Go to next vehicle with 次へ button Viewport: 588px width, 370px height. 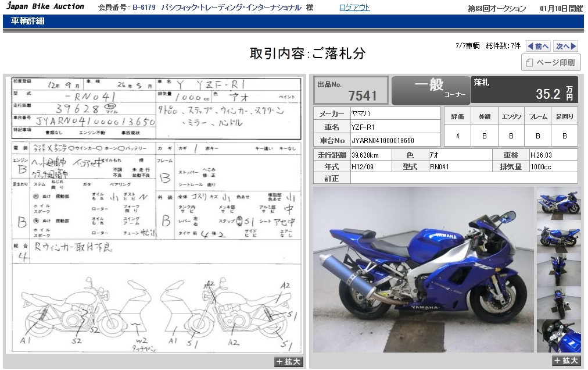565,46
